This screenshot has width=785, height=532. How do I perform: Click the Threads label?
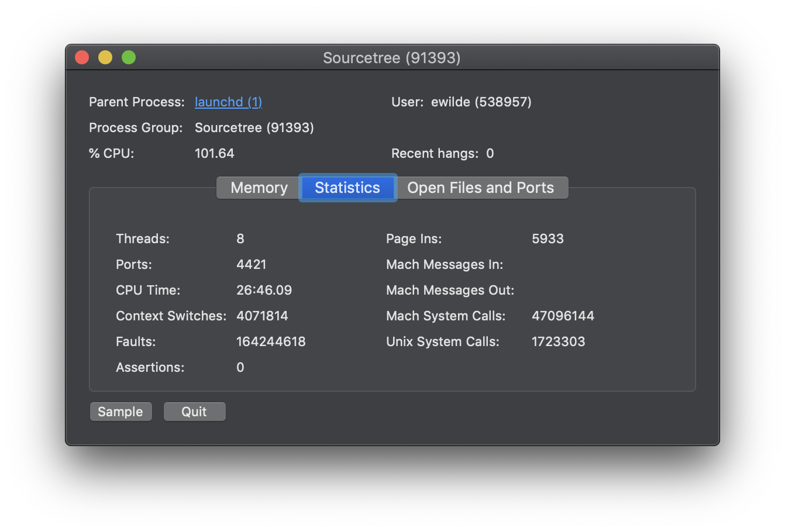pyautogui.click(x=143, y=239)
